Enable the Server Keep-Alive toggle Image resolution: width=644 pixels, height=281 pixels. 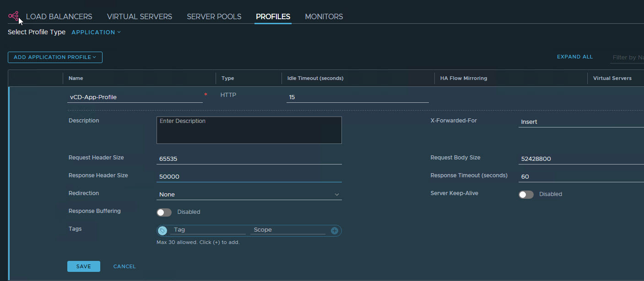point(526,195)
